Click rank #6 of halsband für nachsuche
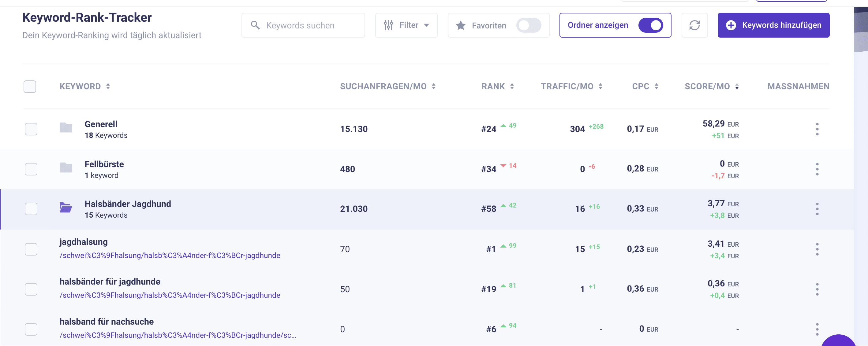Image resolution: width=868 pixels, height=346 pixels. 491,329
